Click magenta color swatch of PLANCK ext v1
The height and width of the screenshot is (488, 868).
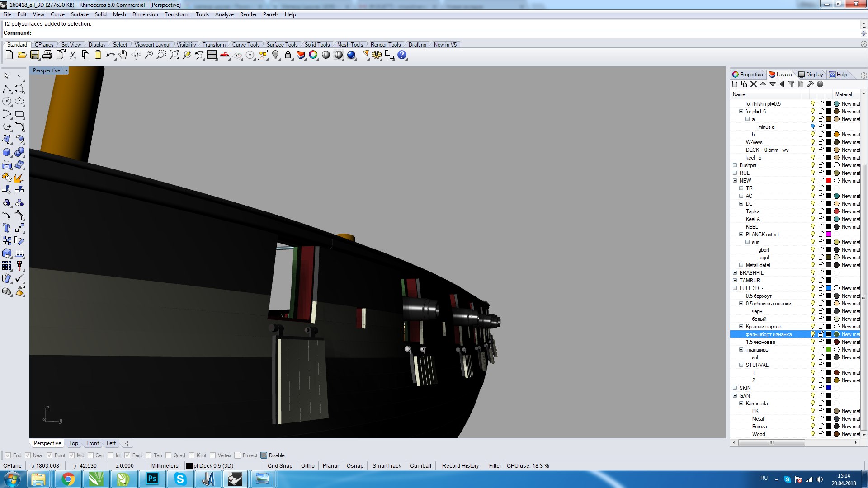829,235
